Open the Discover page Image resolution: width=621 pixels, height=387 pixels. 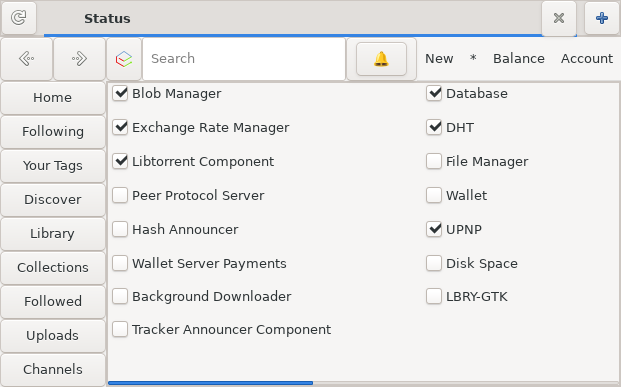(x=53, y=199)
